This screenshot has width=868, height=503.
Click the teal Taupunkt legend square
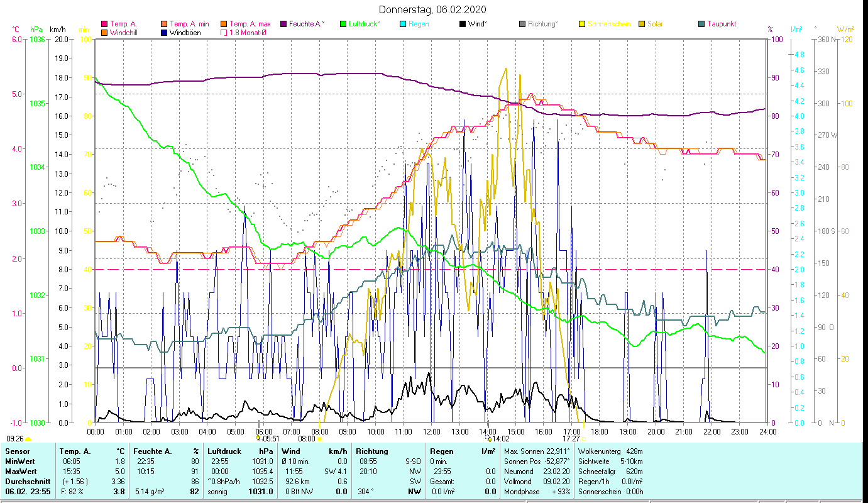pyautogui.click(x=701, y=24)
